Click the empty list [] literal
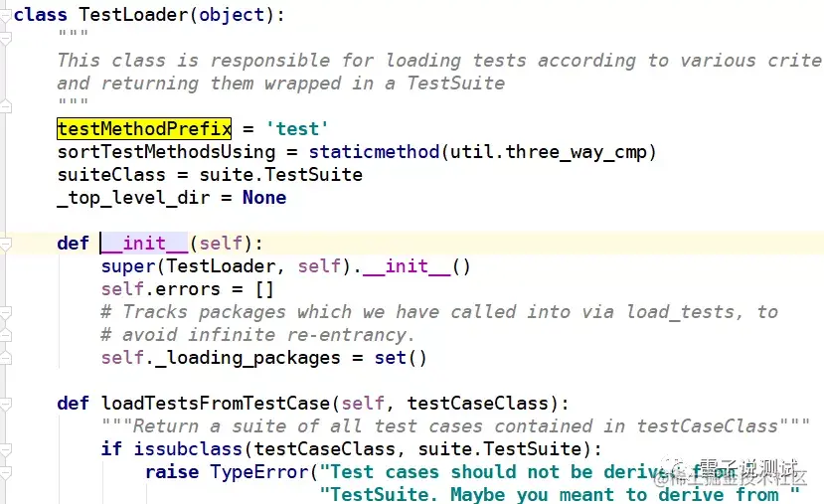The height and width of the screenshot is (504, 824). click(264, 289)
